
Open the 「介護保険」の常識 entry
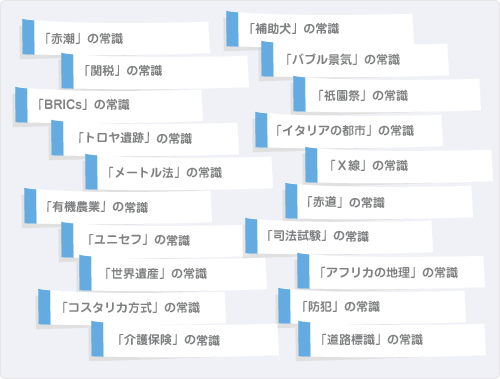coord(185,340)
